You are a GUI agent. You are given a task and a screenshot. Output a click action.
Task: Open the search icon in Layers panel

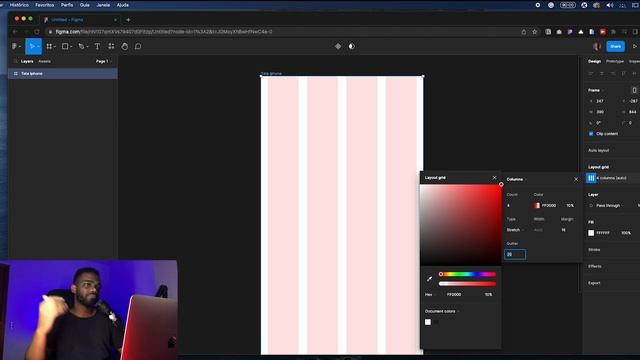click(x=16, y=61)
